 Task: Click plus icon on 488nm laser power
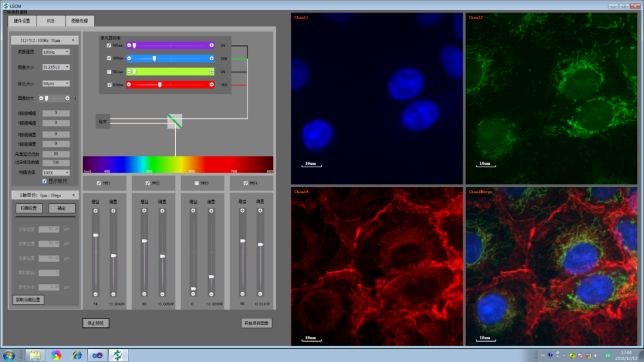212,59
